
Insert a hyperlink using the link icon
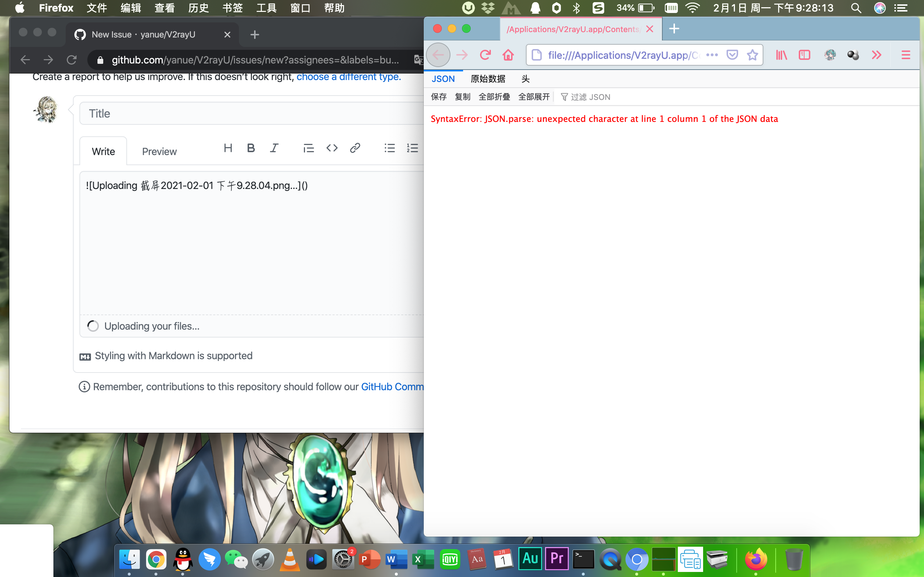point(355,148)
